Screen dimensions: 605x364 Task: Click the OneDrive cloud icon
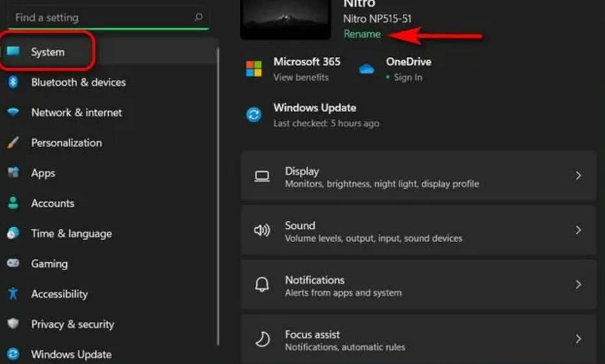coord(366,69)
